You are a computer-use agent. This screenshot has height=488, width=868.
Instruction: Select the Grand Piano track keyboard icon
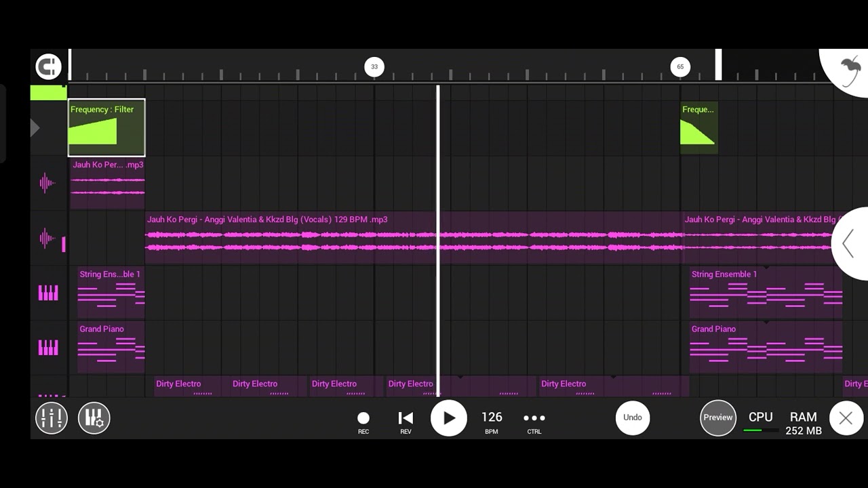[x=48, y=348]
